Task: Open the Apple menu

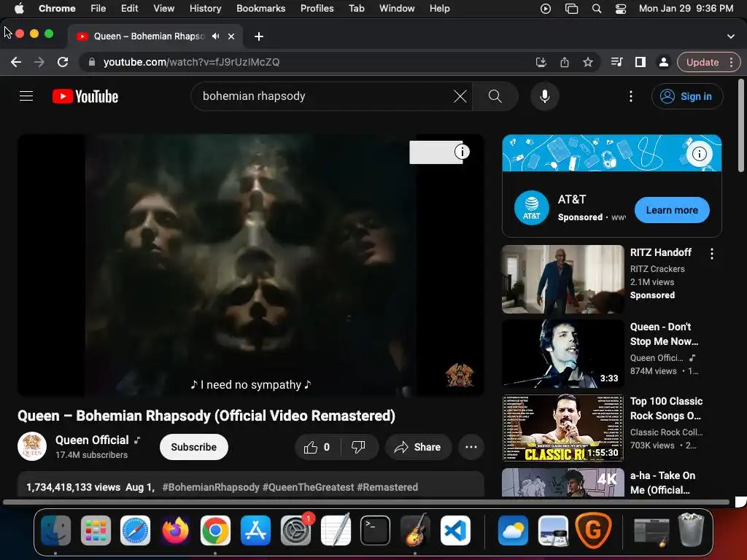Action: pos(19,8)
